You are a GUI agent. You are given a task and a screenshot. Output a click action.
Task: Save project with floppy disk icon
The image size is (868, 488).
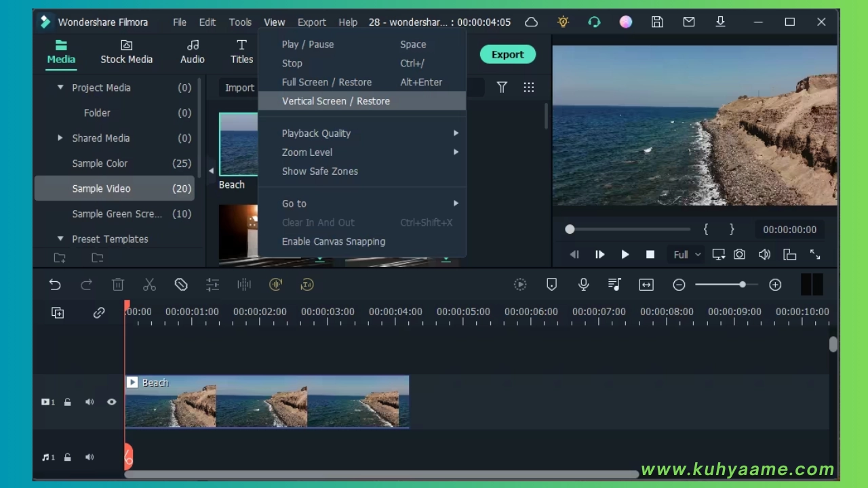coord(657,22)
